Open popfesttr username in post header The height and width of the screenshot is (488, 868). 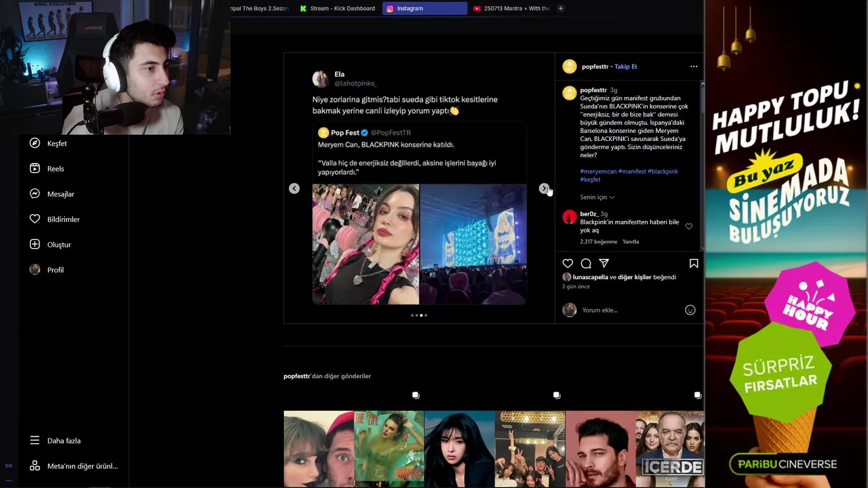[595, 66]
